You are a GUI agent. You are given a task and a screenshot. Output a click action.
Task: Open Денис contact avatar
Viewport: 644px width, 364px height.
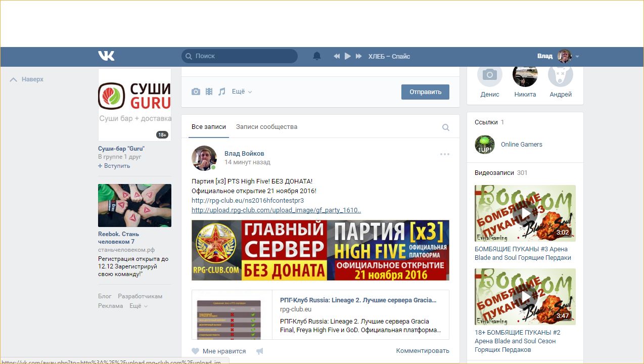[x=490, y=76]
